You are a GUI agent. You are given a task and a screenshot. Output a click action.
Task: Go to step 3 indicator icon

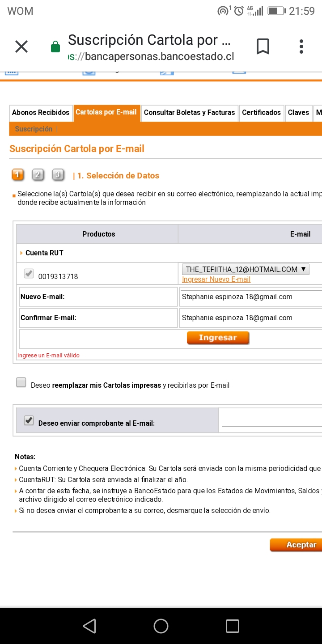click(58, 175)
